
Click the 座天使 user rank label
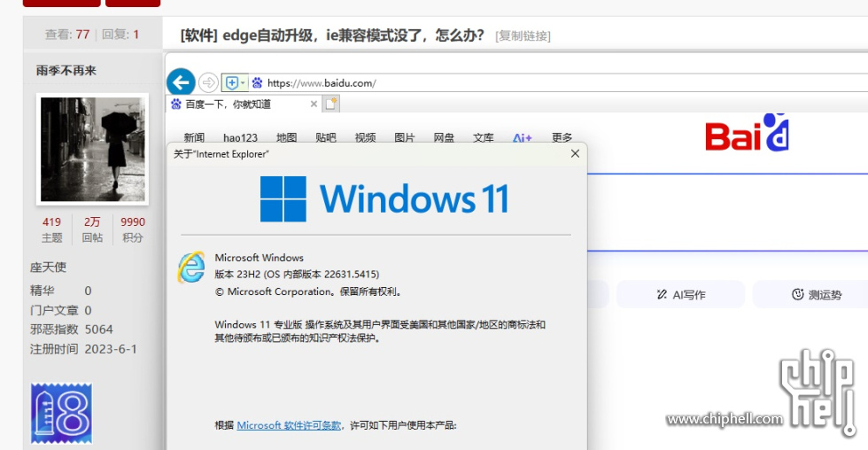click(48, 268)
